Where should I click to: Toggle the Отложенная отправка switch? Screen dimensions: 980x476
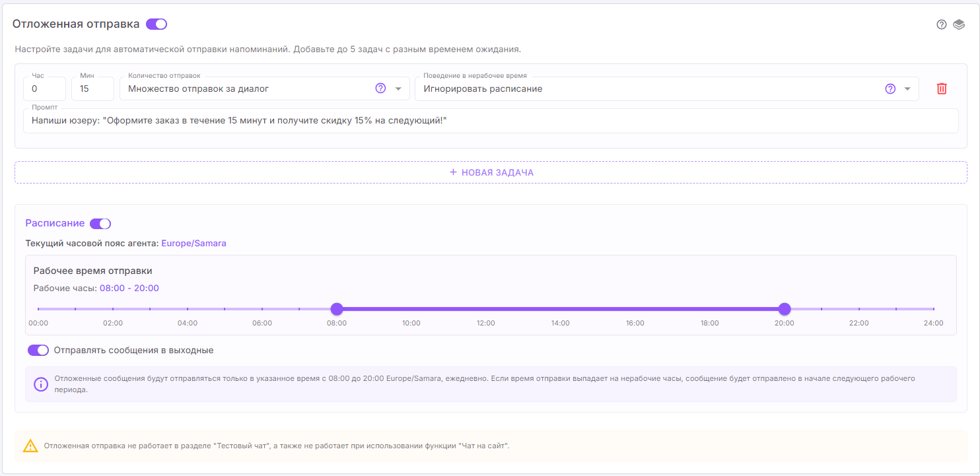(157, 24)
